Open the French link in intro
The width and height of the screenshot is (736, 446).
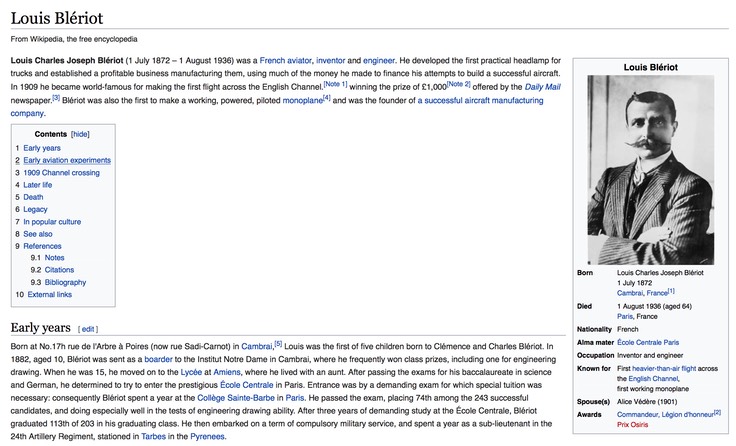tap(272, 61)
